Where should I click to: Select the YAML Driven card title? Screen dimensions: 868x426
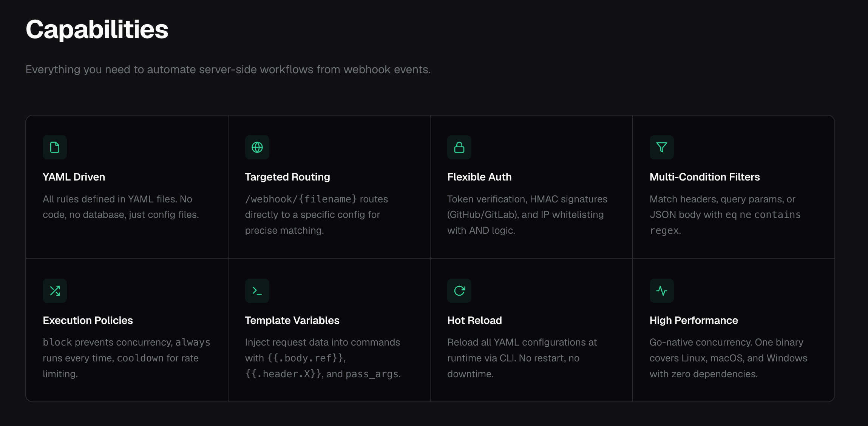pyautogui.click(x=74, y=177)
